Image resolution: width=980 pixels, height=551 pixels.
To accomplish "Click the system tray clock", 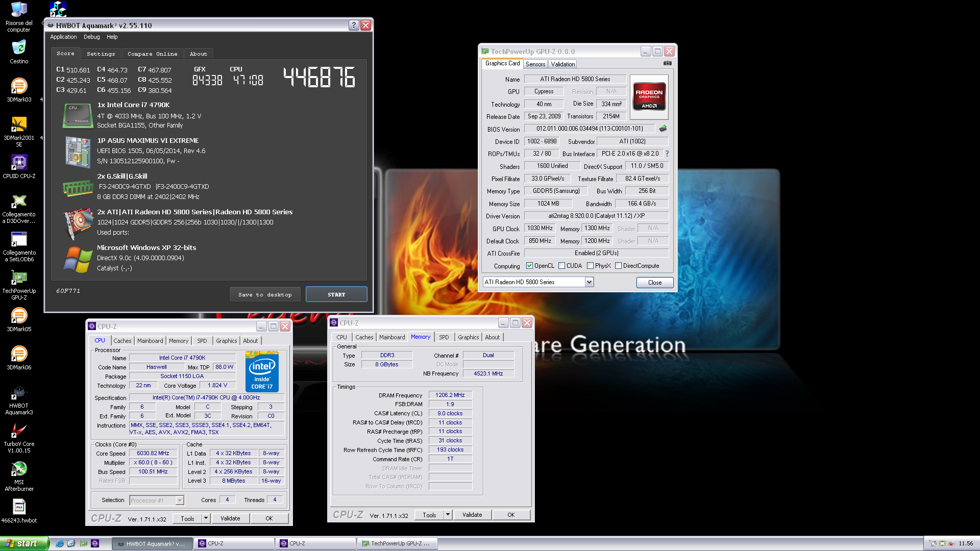I will (x=966, y=543).
